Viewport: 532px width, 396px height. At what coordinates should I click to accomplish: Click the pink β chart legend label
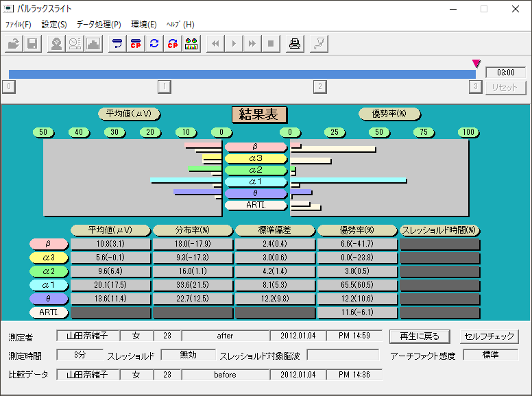(256, 147)
